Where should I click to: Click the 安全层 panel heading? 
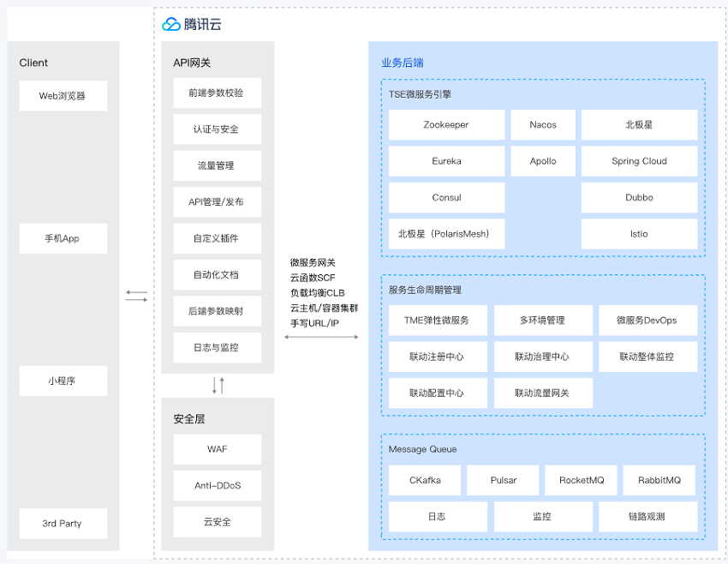[189, 419]
